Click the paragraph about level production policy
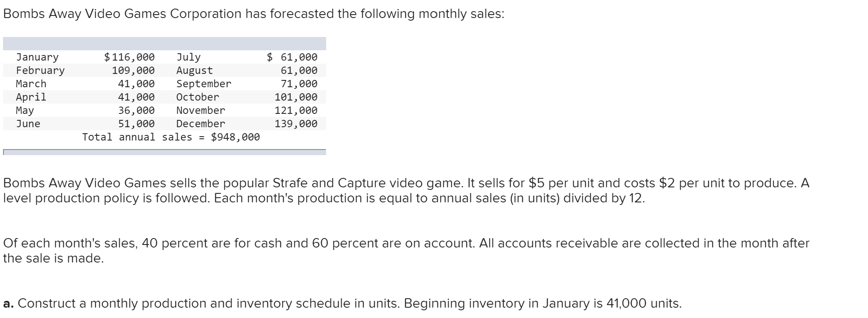Viewport: 868px width, 318px height. pos(406,190)
